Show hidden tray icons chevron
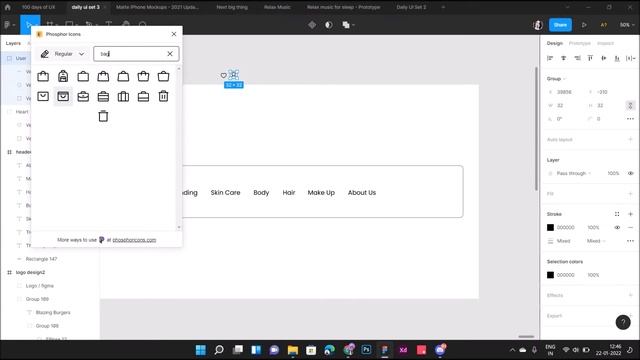The image size is (640, 360). click(512, 350)
